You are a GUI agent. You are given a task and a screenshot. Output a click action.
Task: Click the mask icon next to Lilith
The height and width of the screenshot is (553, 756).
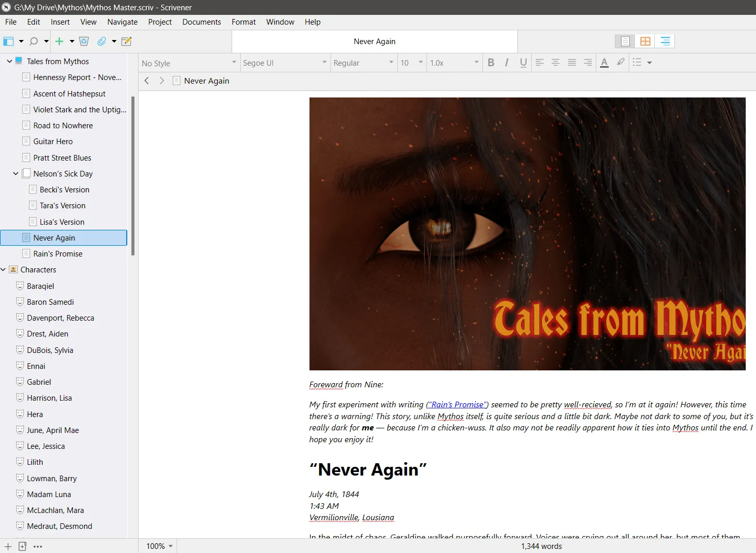[x=20, y=462]
